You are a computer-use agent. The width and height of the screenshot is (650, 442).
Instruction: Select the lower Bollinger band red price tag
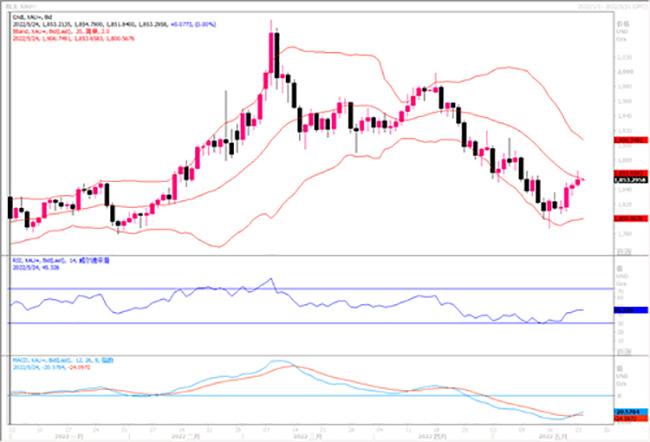click(628, 217)
